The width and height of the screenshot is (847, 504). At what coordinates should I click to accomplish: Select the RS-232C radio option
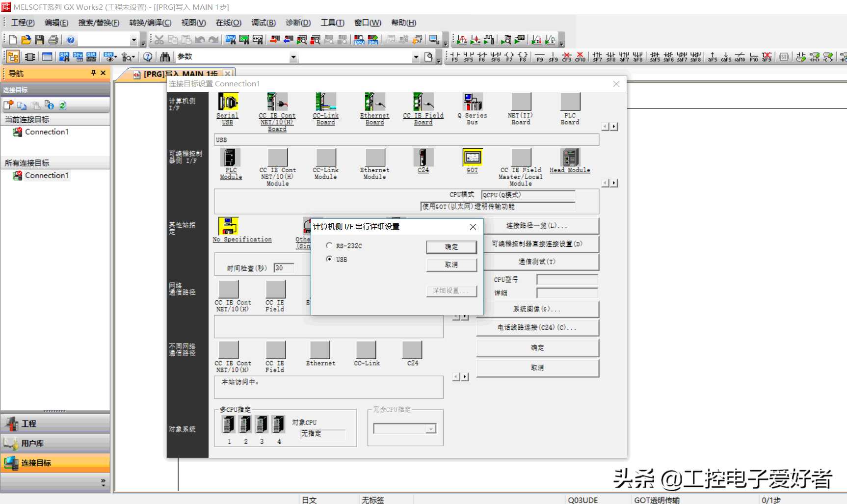point(329,245)
